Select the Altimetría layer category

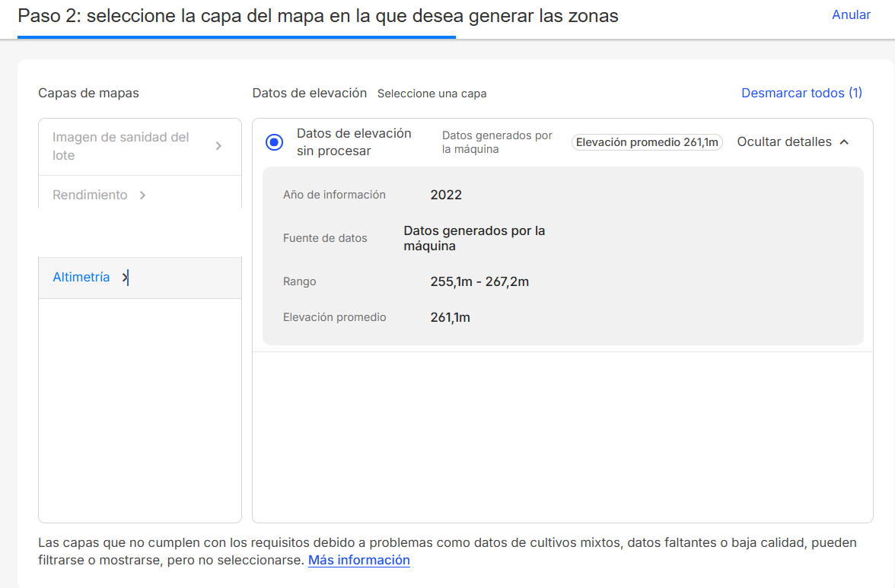[x=140, y=278]
